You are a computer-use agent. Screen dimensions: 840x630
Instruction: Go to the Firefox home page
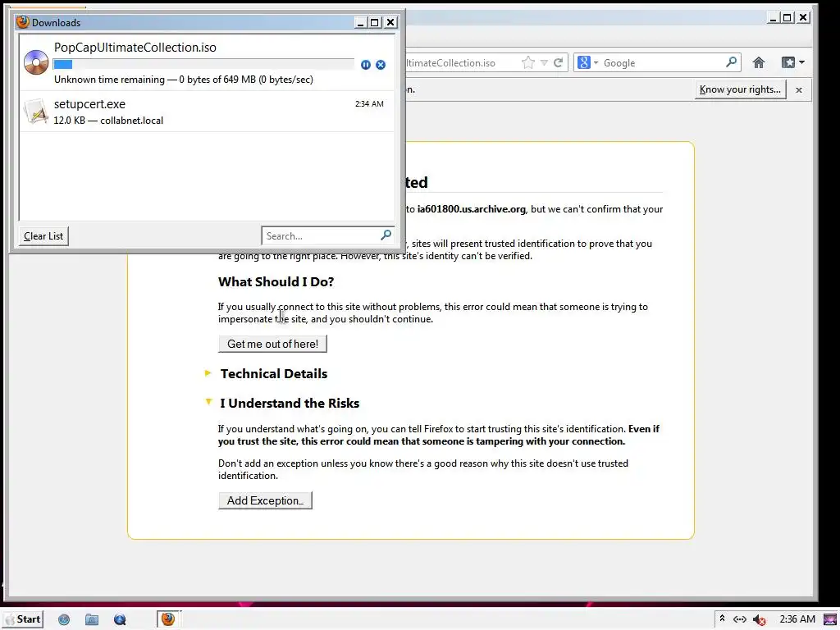758,62
